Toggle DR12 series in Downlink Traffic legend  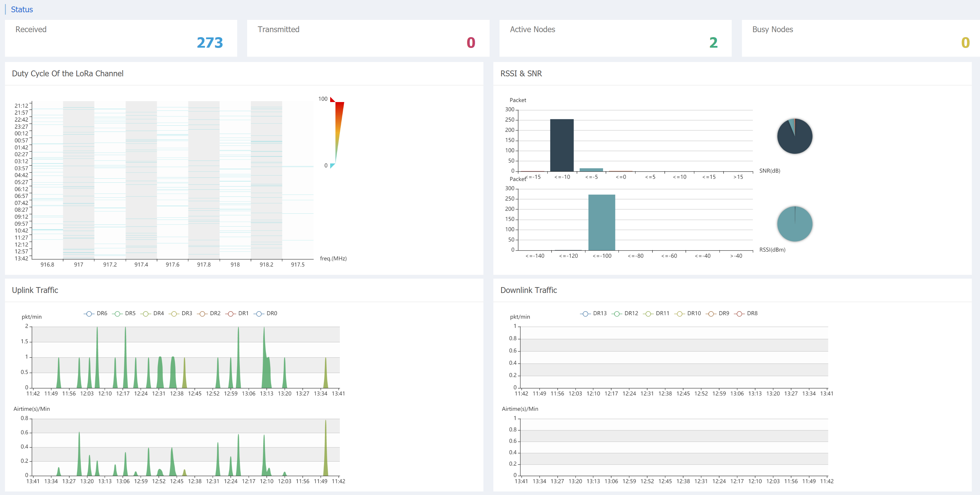(x=625, y=313)
